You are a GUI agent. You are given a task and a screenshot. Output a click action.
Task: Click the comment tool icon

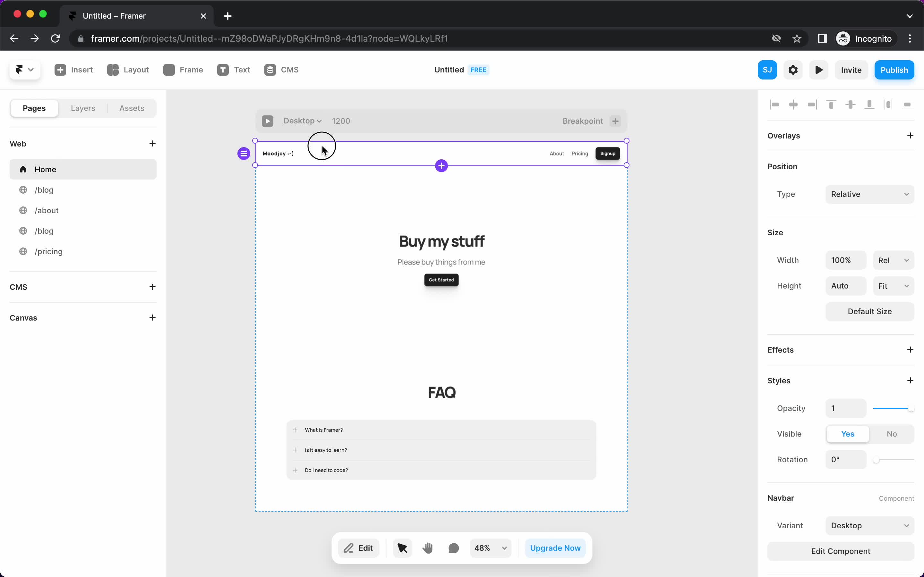point(453,548)
